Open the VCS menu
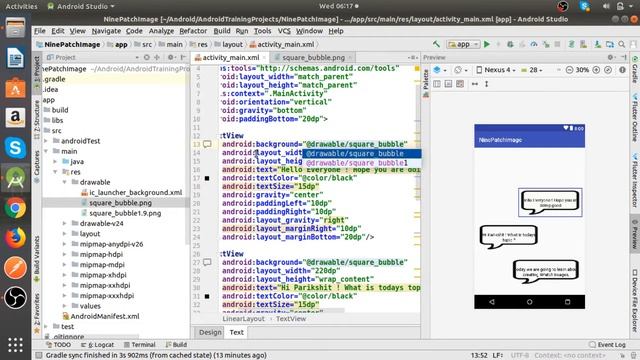640x360 pixels. tap(284, 31)
